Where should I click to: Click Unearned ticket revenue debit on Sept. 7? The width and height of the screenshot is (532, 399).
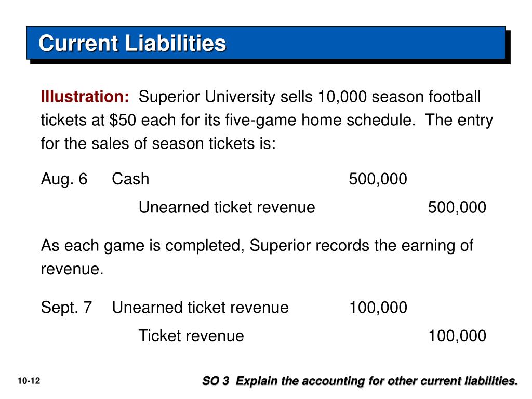point(201,308)
